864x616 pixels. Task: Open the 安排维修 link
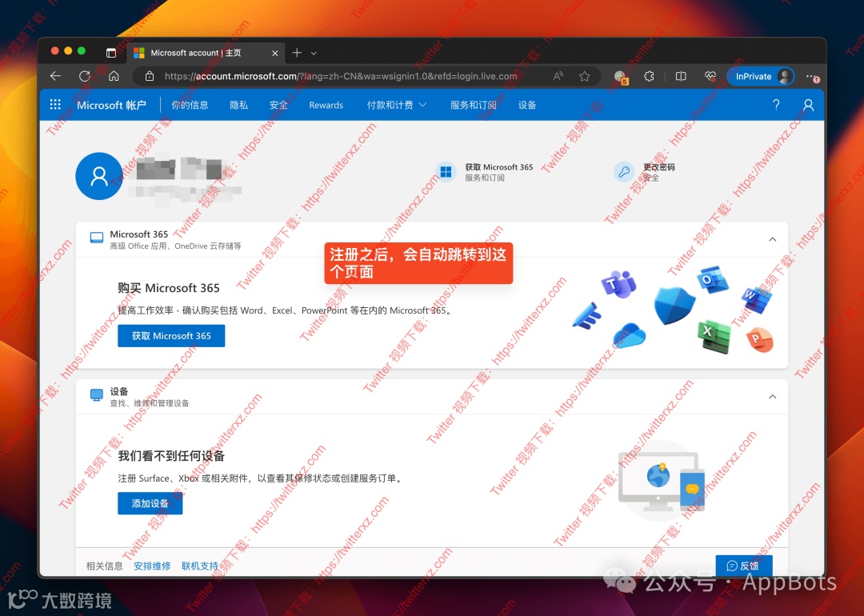(152, 566)
